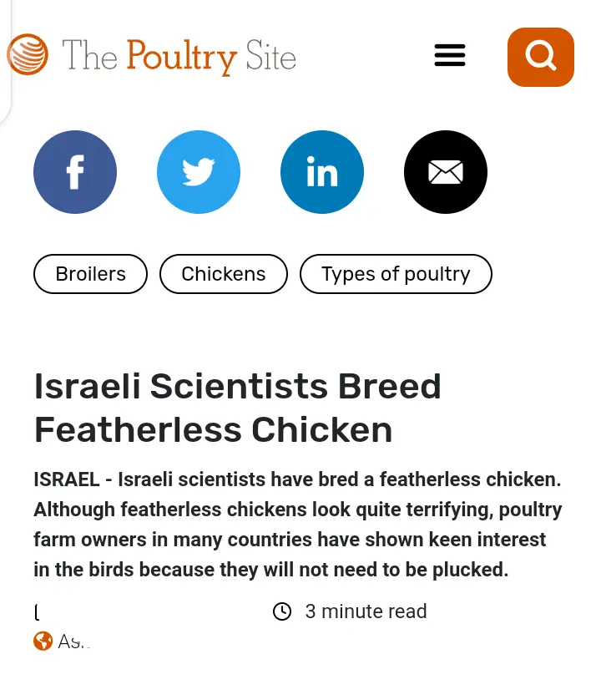Image resolution: width=601 pixels, height=700 pixels.
Task: Select the Broilers topic tag
Action: click(90, 274)
